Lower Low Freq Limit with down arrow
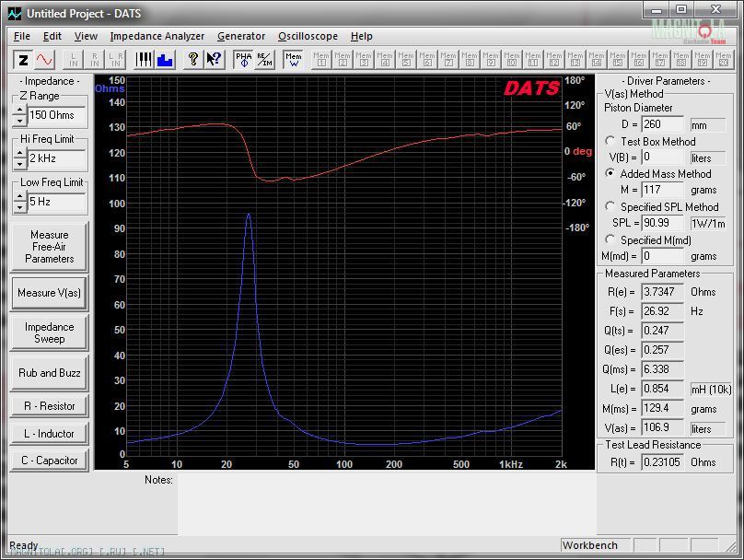 [x=19, y=207]
